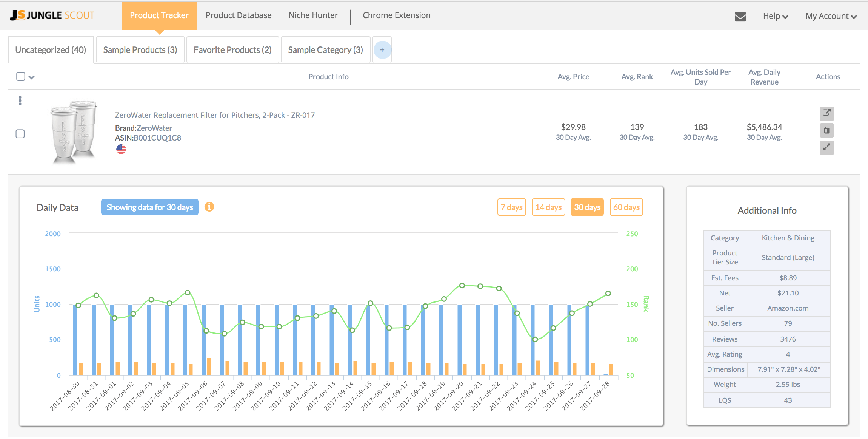Click Avg. Units Sold Per Day header
Screen dimensions: 868x439
pos(701,77)
